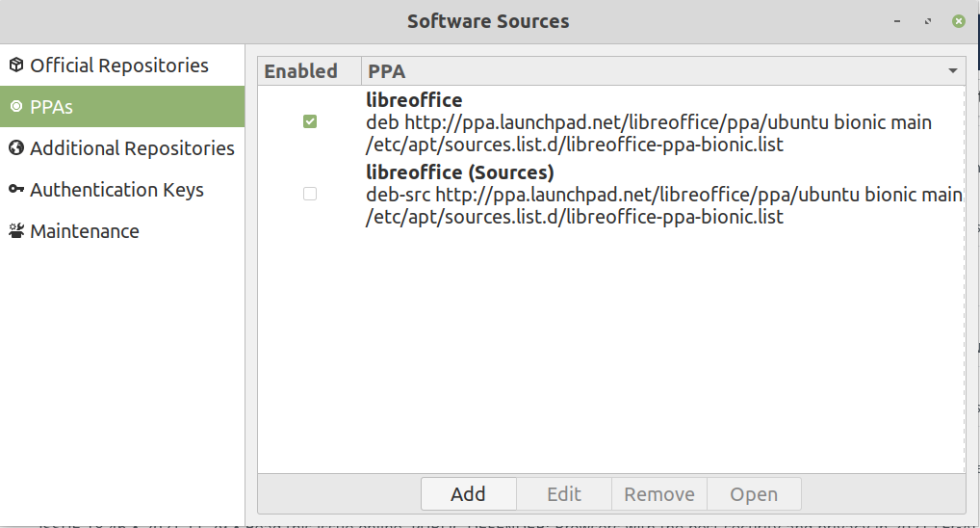Disable the libreoffice PPA checkbox

pos(310,121)
